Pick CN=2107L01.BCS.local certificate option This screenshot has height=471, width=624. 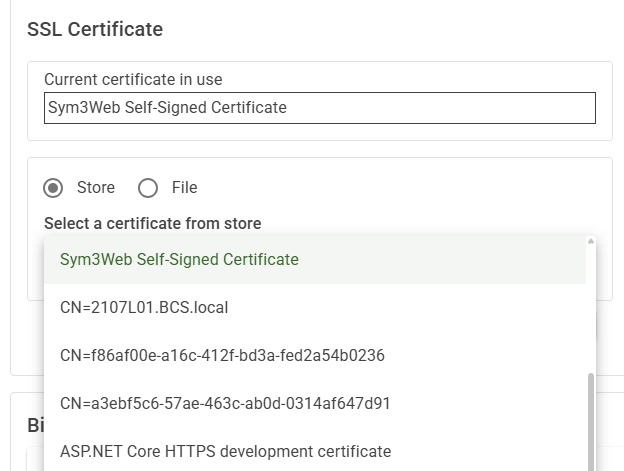tap(144, 308)
